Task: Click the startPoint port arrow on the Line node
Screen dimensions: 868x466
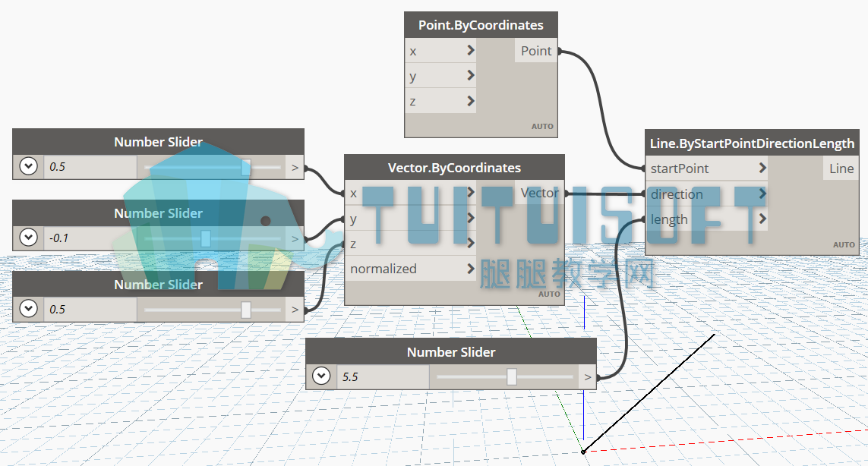Action: 762,168
